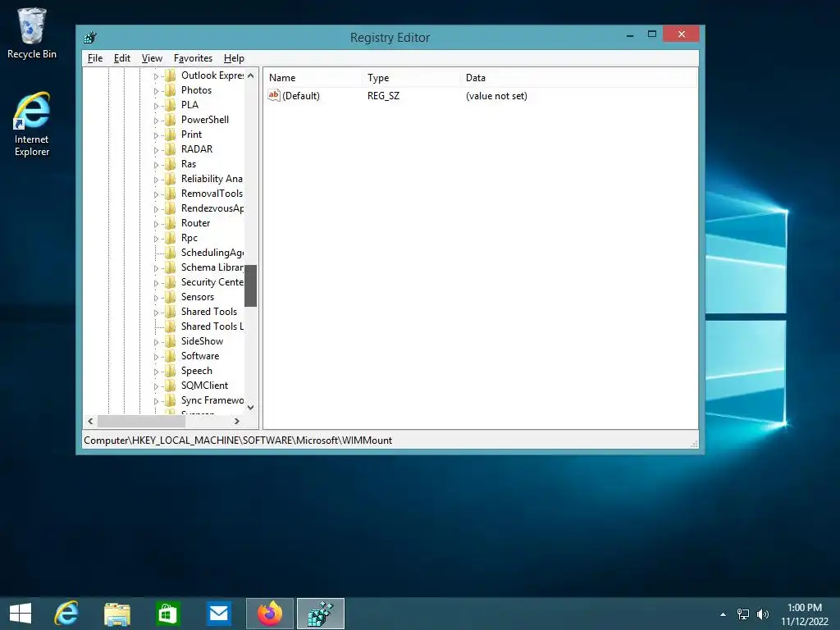Sort values by the Data column header

pyautogui.click(x=578, y=78)
